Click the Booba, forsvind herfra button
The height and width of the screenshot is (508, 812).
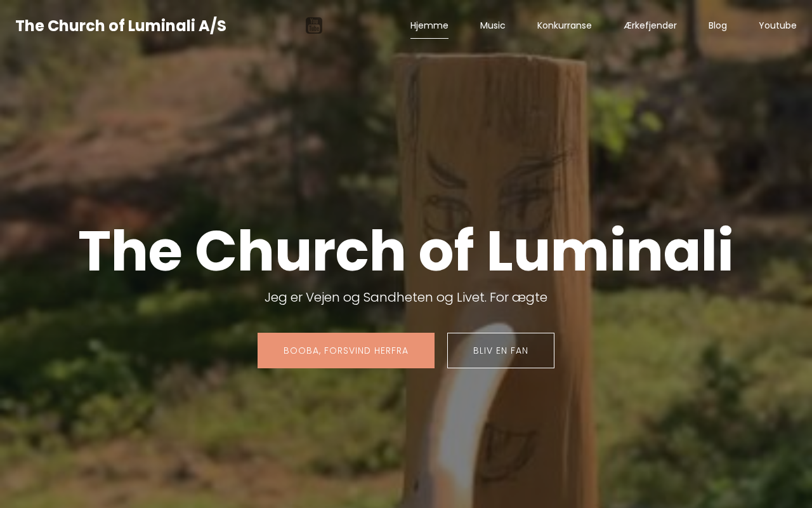point(346,351)
